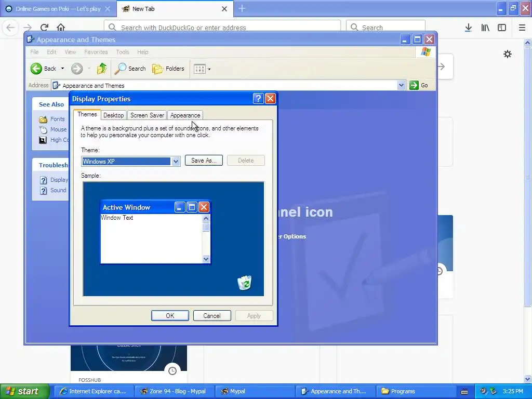Switch to Online Games on Poki tab
Viewport: 532px width, 399px height.
click(x=58, y=9)
